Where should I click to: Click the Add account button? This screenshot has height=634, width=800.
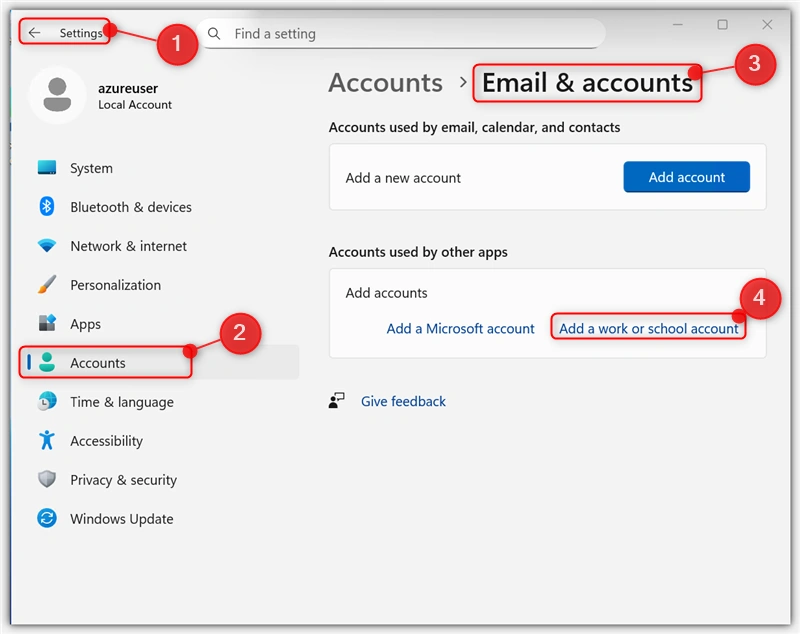pyautogui.click(x=686, y=177)
